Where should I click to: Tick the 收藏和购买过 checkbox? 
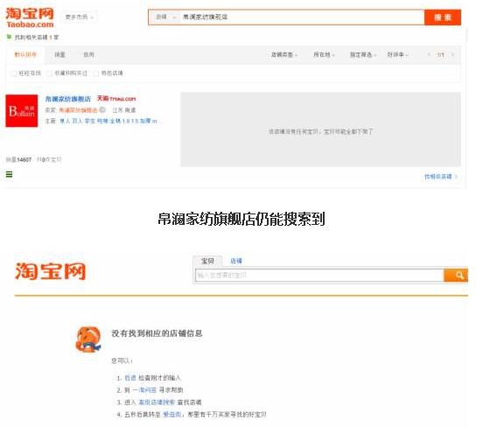[50, 73]
